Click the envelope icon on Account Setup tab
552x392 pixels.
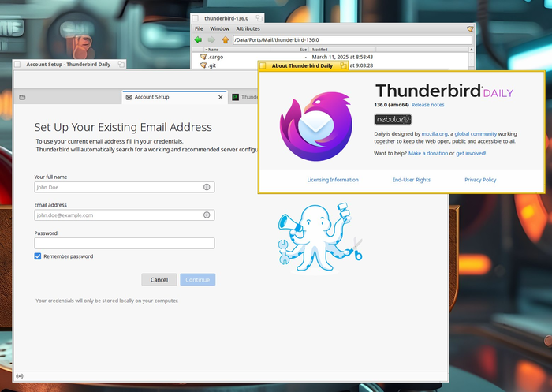click(129, 97)
